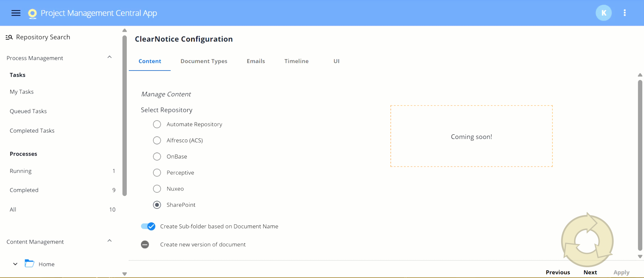644x278 pixels.
Task: Click the sidebar scroll down arrow
Action: (x=124, y=274)
